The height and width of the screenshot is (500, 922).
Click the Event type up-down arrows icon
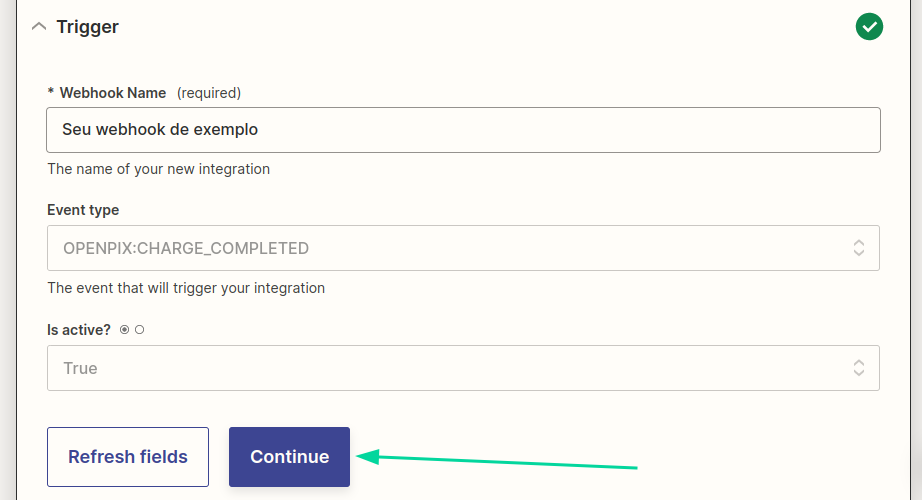click(858, 248)
